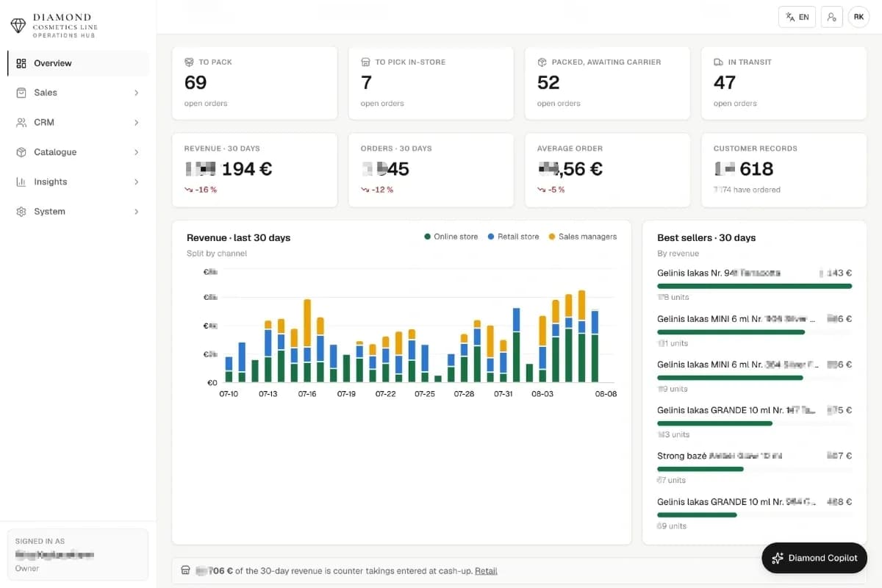Click the shop icon in counter takings banner
This screenshot has width=882, height=588.
click(185, 570)
